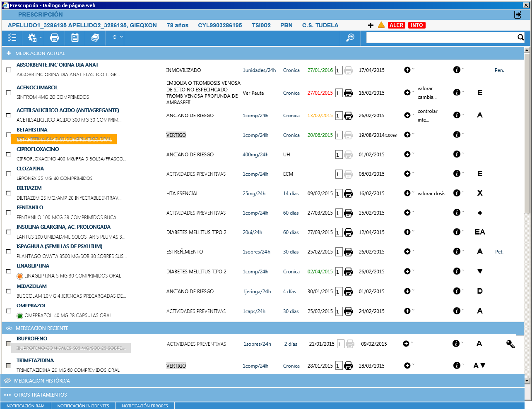
Task: Click the stacked books icon in the toolbar
Action: point(95,38)
